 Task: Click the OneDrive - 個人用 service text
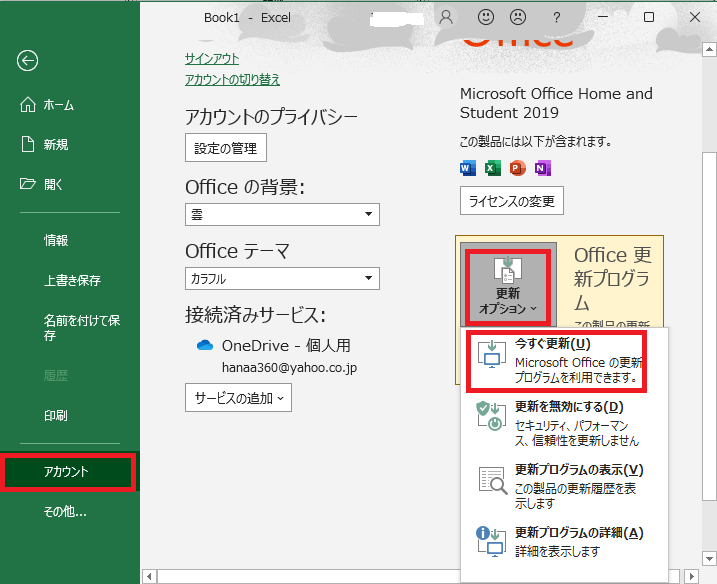pyautogui.click(x=286, y=345)
